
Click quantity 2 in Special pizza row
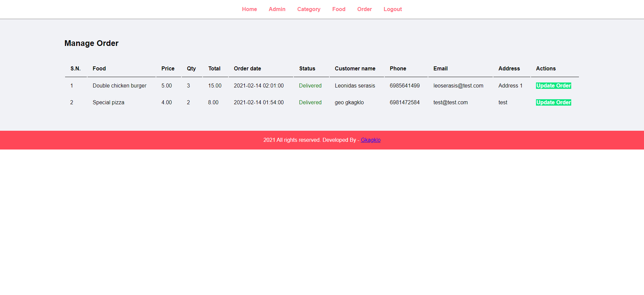coord(189,103)
